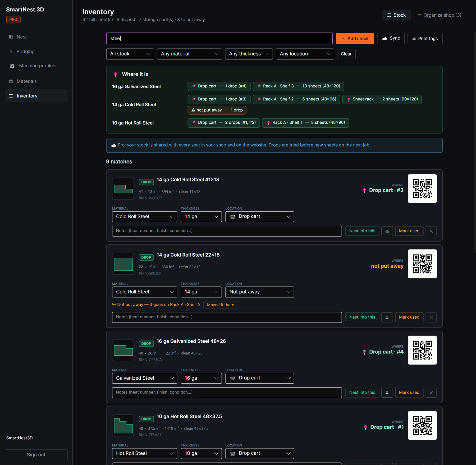
Task: Click Nest into this on 41×18 drop
Action: [x=362, y=231]
